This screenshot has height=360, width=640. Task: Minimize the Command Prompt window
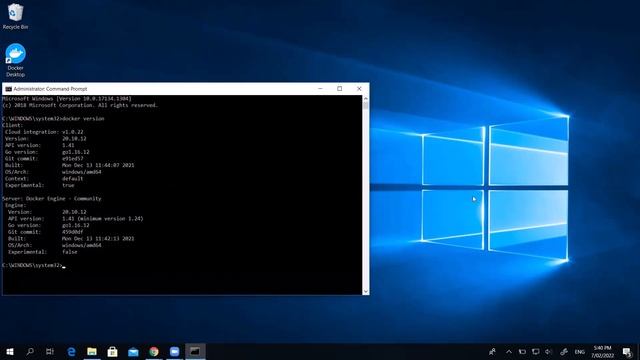(x=320, y=89)
